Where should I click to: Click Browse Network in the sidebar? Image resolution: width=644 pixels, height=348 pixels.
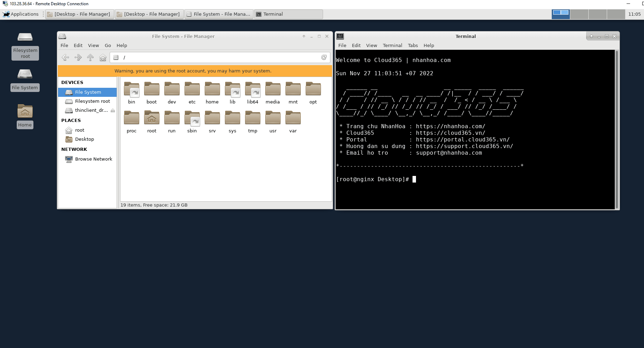[x=93, y=159]
